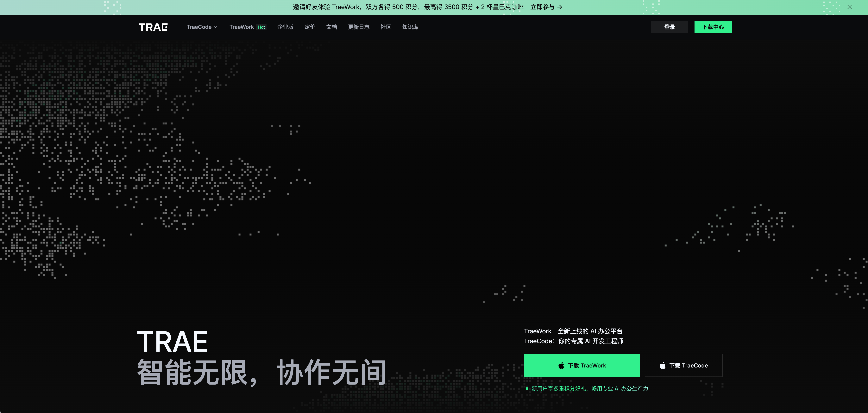Go to the 企业版 page
Image resolution: width=868 pixels, height=413 pixels.
tap(285, 27)
